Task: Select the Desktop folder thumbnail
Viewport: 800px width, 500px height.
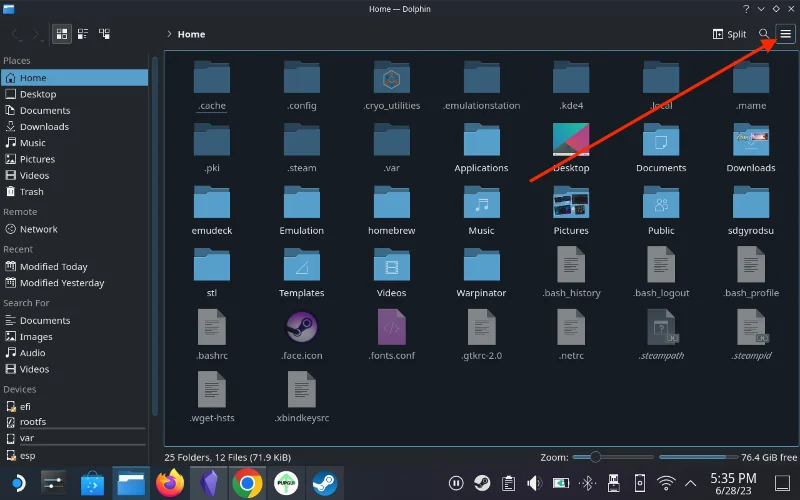Action: [571, 139]
